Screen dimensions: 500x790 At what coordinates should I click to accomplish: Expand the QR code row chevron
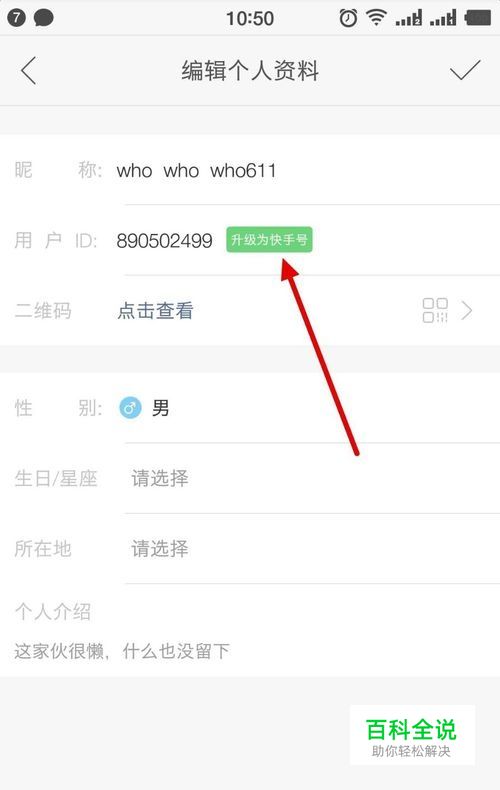[x=467, y=311]
